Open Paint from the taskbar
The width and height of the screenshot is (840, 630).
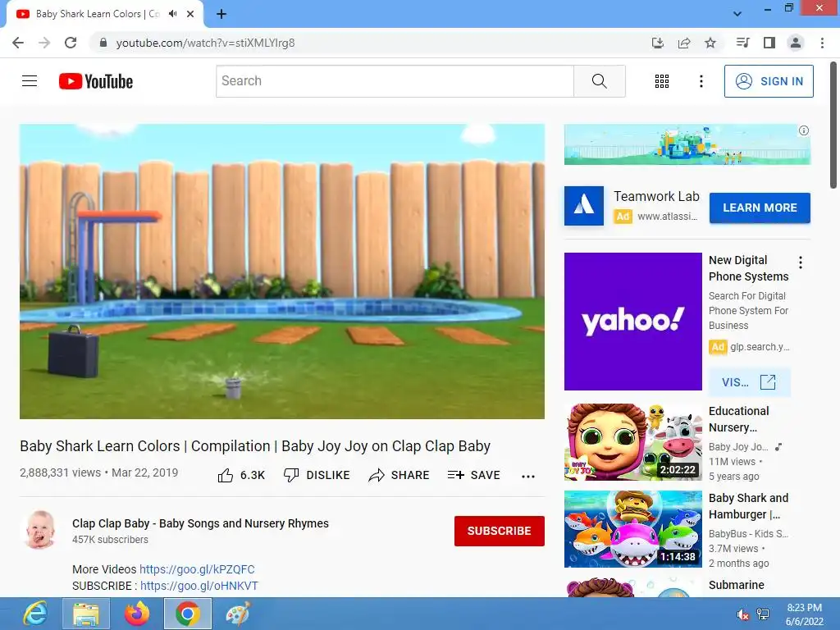point(239,614)
